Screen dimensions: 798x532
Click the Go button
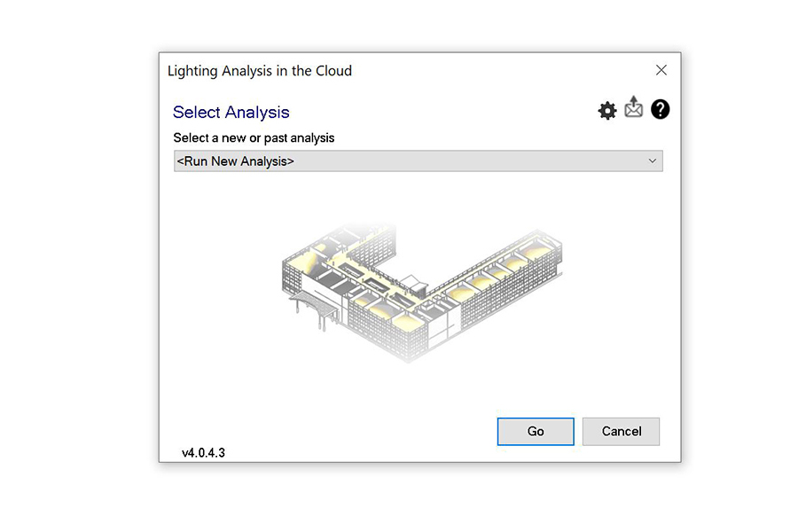(536, 431)
